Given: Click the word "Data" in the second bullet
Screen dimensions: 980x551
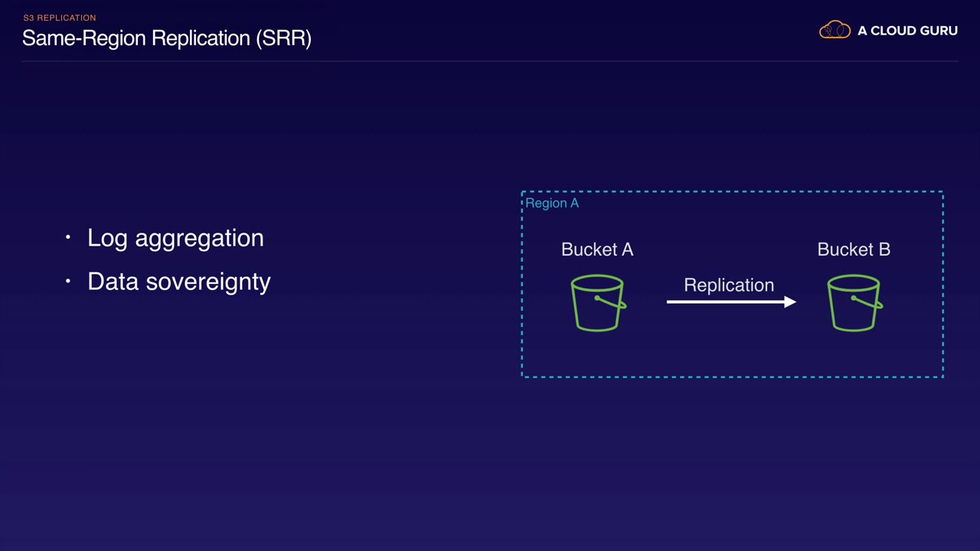Looking at the screenshot, I should (113, 282).
